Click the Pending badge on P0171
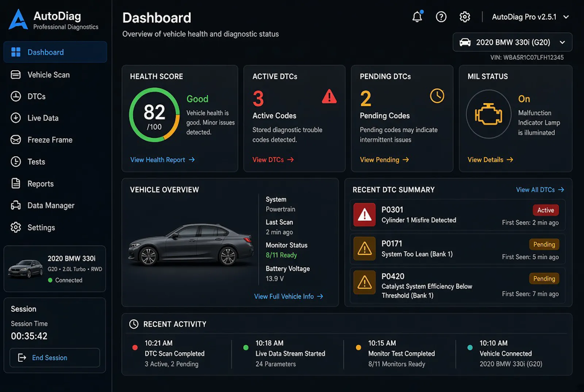The height and width of the screenshot is (392, 584). (x=544, y=245)
